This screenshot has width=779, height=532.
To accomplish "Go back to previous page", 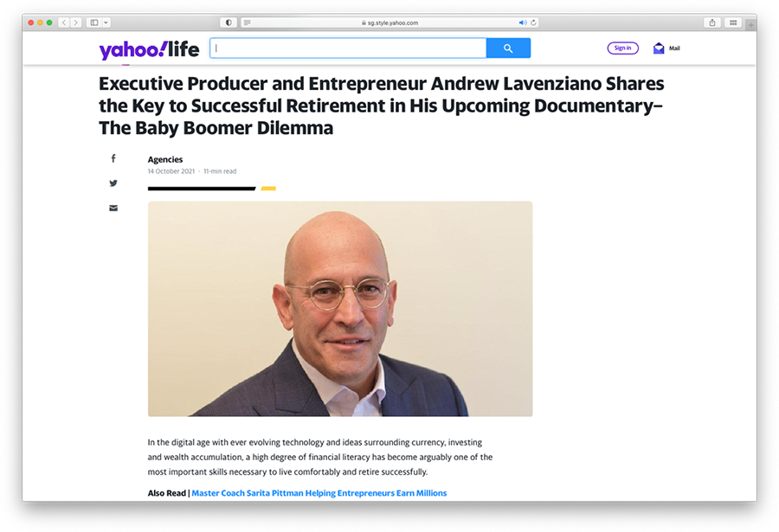I will tap(64, 22).
